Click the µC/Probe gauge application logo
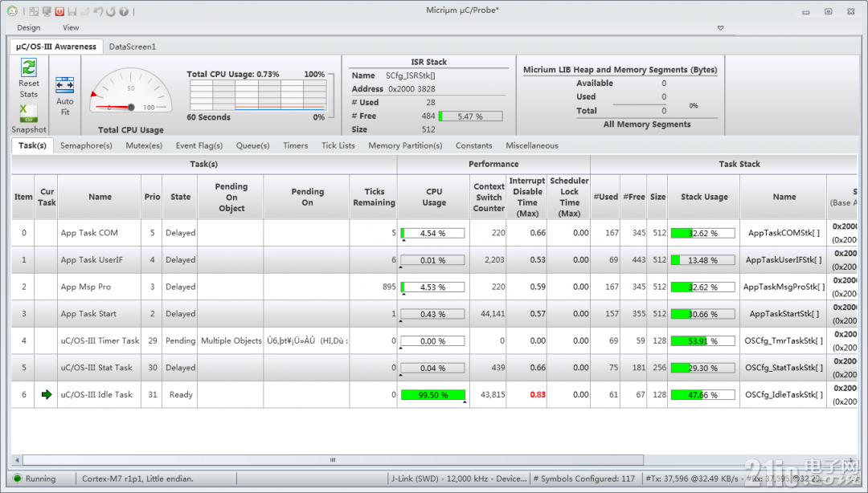Screen dimensions: 868x493 [12, 11]
